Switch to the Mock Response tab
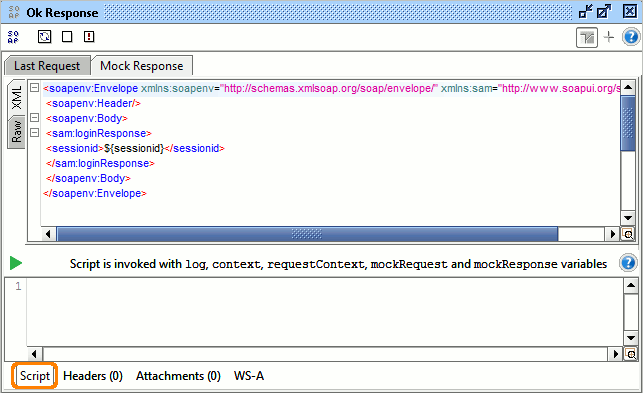The height and width of the screenshot is (393, 643). point(141,66)
